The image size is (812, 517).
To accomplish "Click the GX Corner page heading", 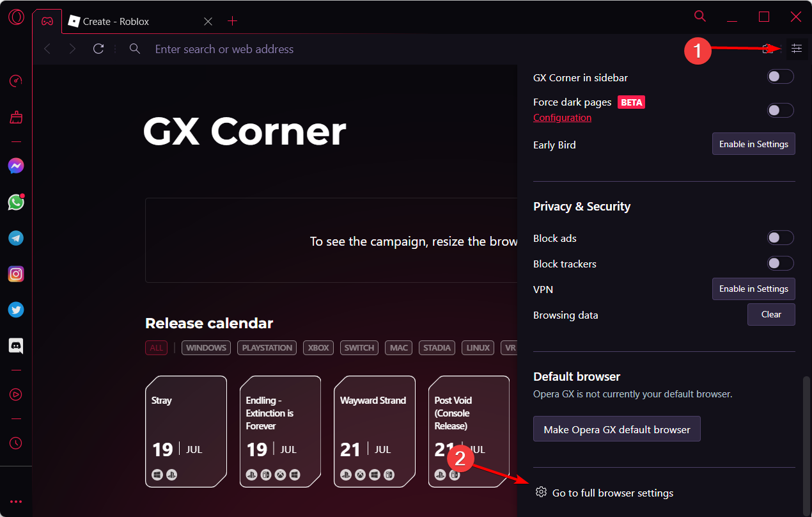I will pos(245,132).
